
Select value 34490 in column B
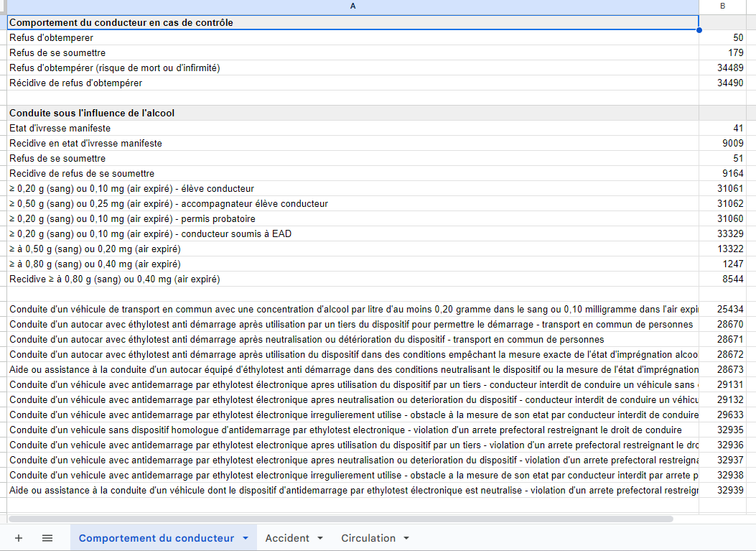722,83
